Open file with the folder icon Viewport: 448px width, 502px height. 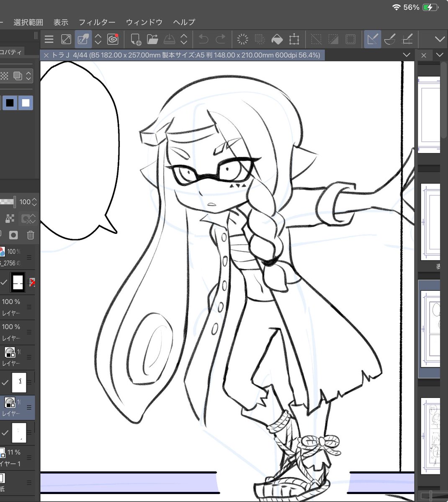(x=152, y=39)
